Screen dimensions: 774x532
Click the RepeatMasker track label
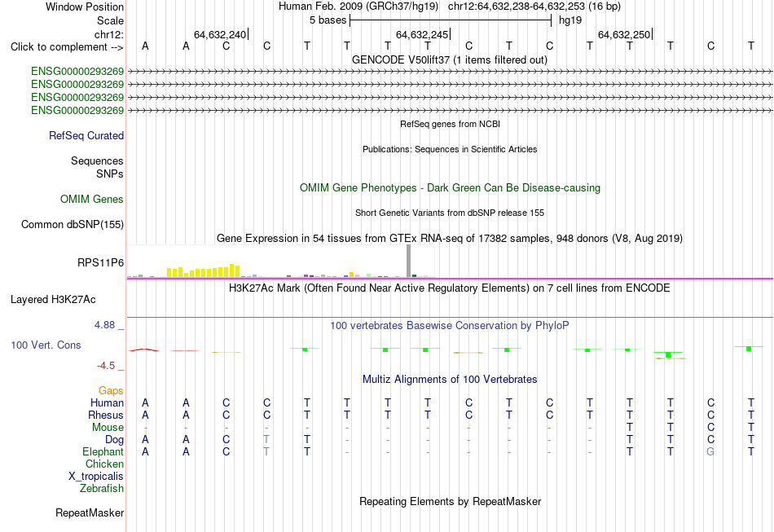point(90,512)
